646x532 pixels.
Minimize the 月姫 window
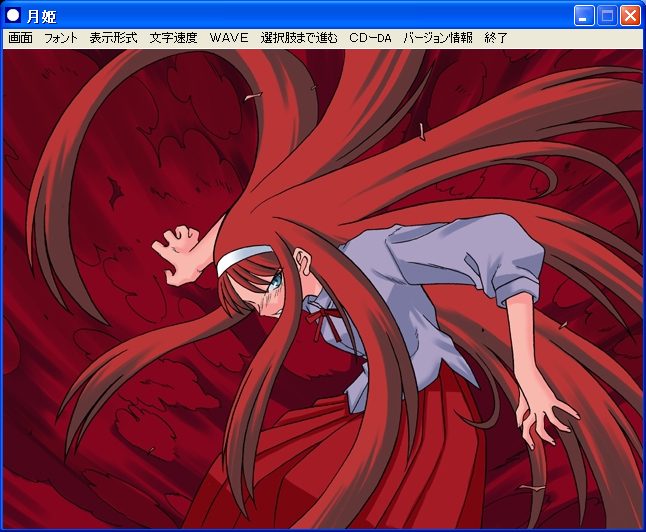583,16
